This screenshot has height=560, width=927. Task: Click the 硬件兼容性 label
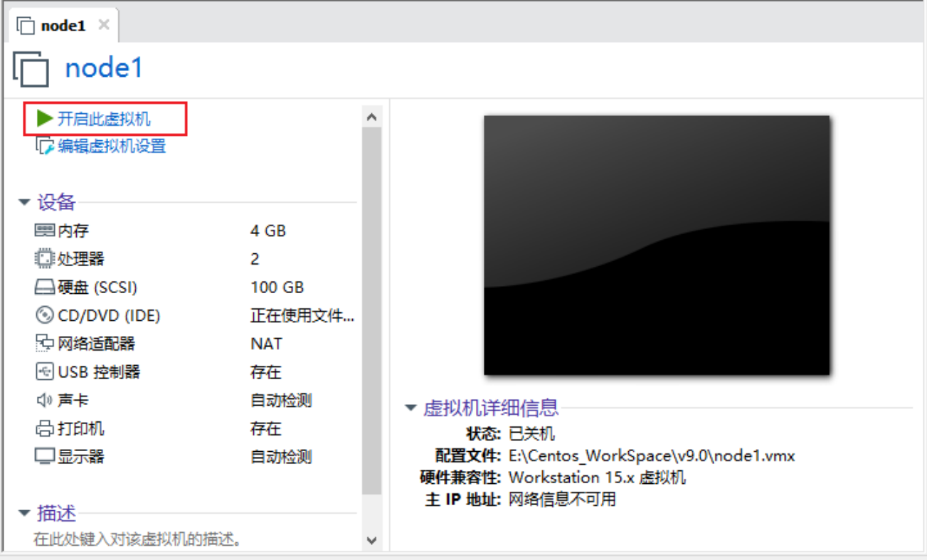coord(462,477)
